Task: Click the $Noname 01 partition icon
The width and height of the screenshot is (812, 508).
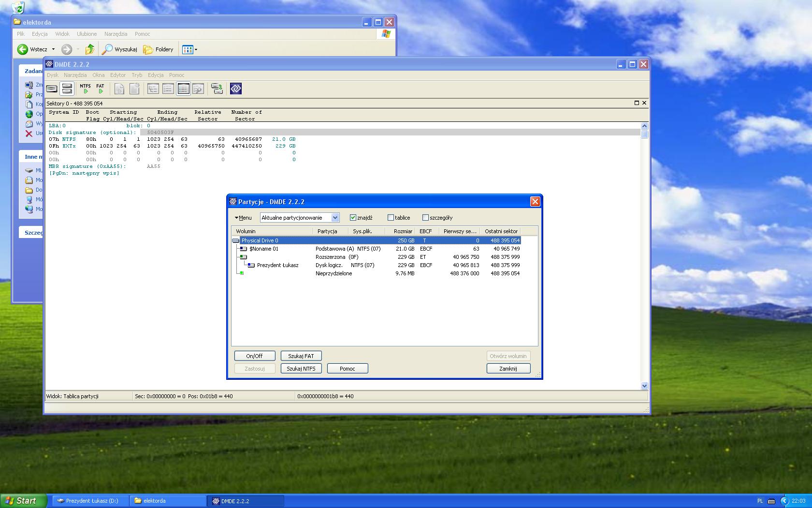Action: (244, 249)
